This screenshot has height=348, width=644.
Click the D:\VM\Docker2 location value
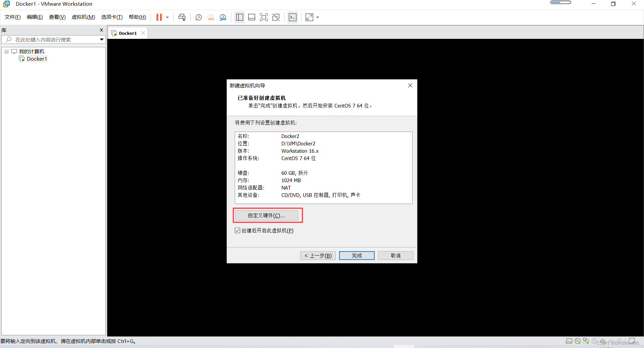pyautogui.click(x=298, y=144)
